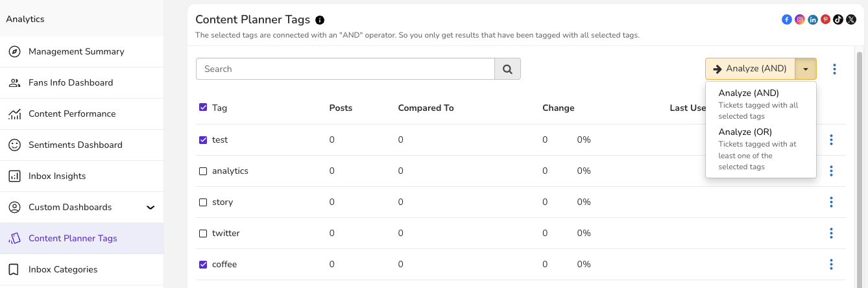Viewport: 868px width, 288px height.
Task: Click the Facebook network icon
Action: [787, 19]
